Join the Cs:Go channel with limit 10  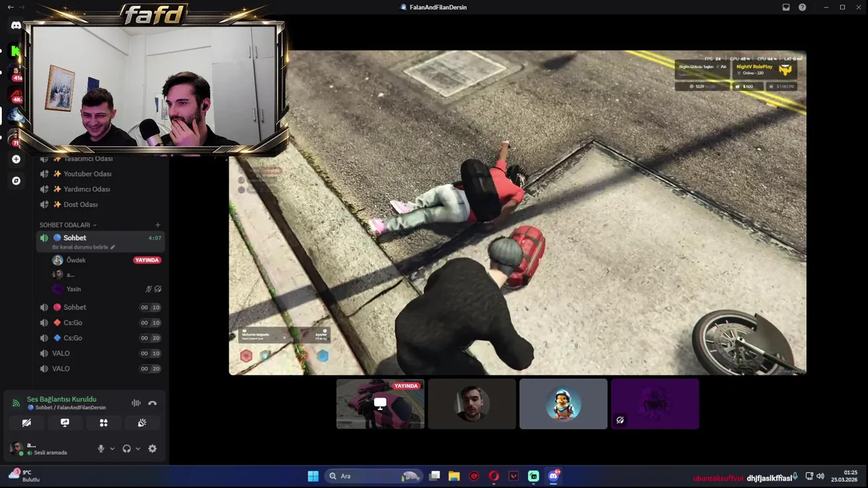point(100,323)
